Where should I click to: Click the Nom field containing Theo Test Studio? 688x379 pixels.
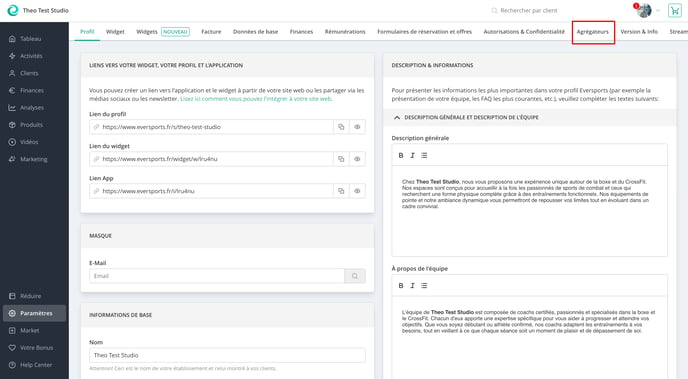point(227,355)
